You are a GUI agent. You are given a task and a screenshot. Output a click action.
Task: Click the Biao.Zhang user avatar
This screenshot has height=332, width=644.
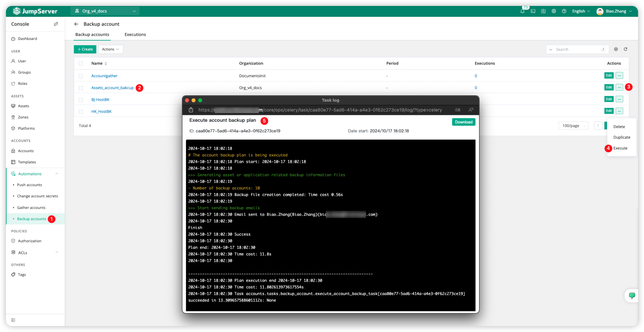(600, 11)
